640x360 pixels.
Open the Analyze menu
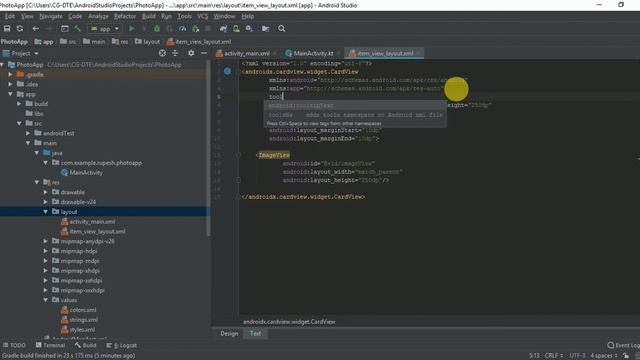pyautogui.click(x=98, y=16)
